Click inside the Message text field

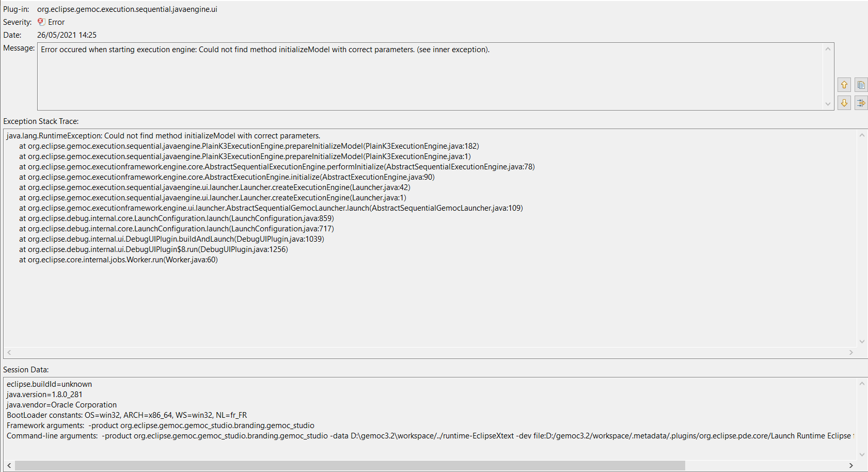430,76
